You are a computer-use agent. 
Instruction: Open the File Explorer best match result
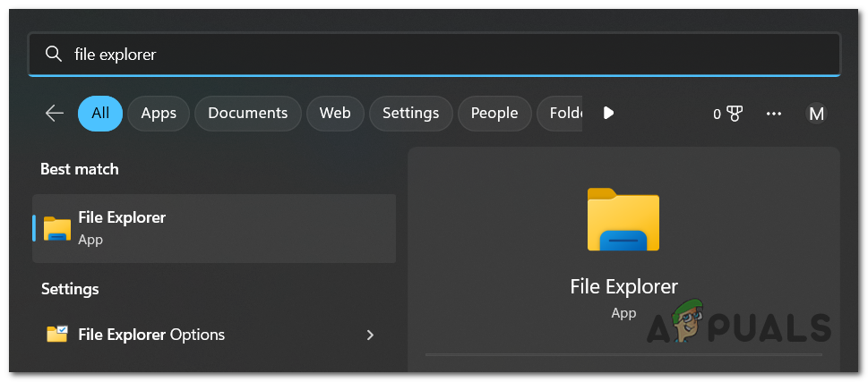pos(214,228)
